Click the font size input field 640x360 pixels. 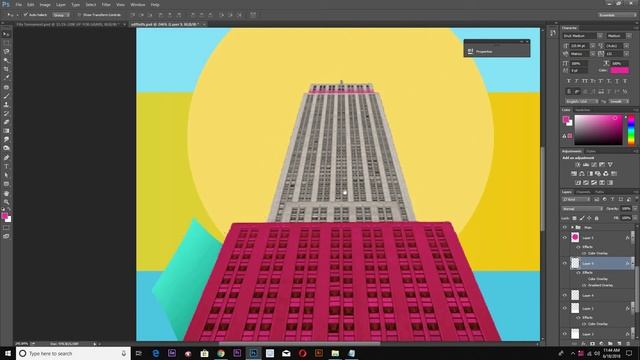coord(580,46)
